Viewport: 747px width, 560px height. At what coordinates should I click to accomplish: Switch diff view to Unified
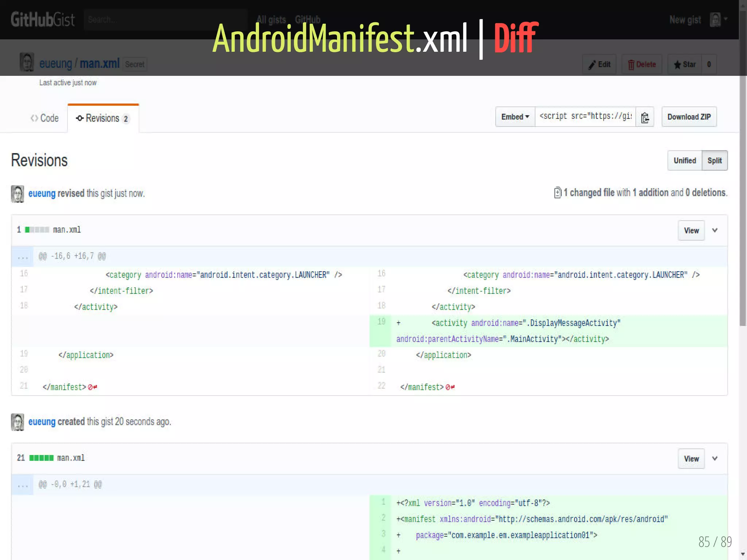coord(685,160)
